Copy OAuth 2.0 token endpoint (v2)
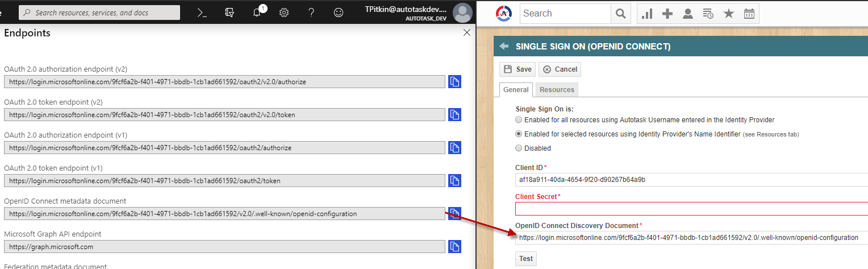 454,115
